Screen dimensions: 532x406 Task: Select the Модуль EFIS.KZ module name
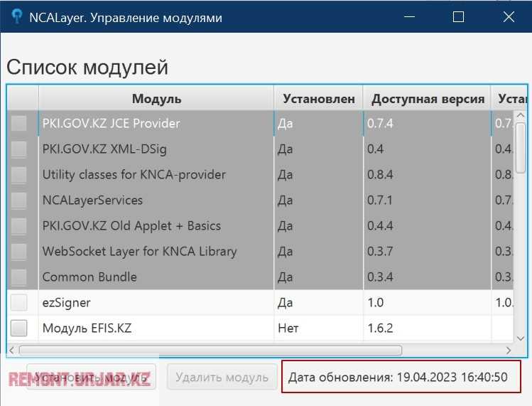(87, 328)
